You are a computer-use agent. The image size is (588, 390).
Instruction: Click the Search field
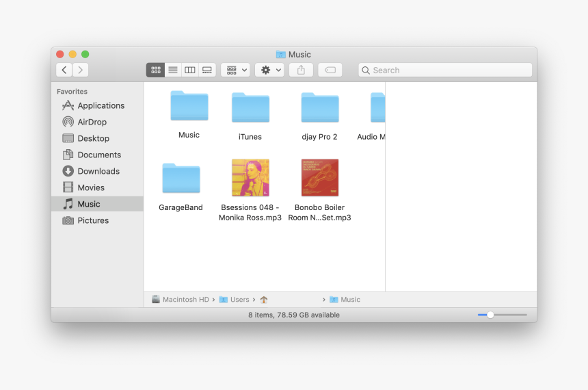tap(445, 70)
